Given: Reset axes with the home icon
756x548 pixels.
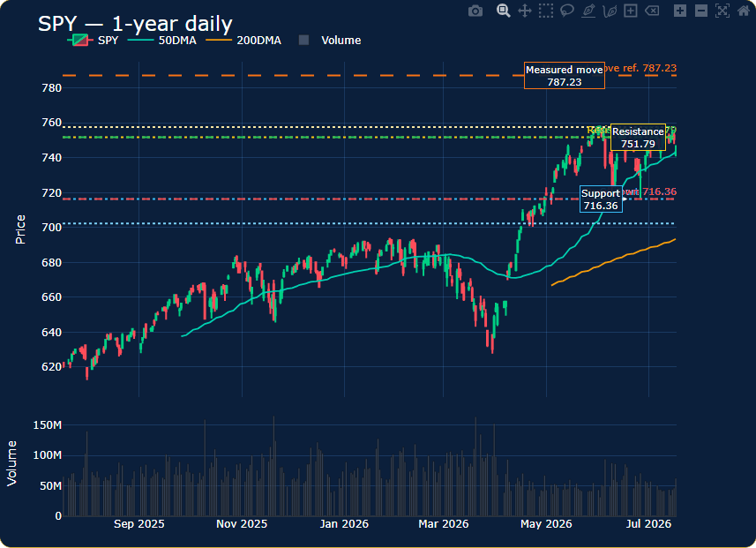Looking at the screenshot, I should (x=744, y=11).
